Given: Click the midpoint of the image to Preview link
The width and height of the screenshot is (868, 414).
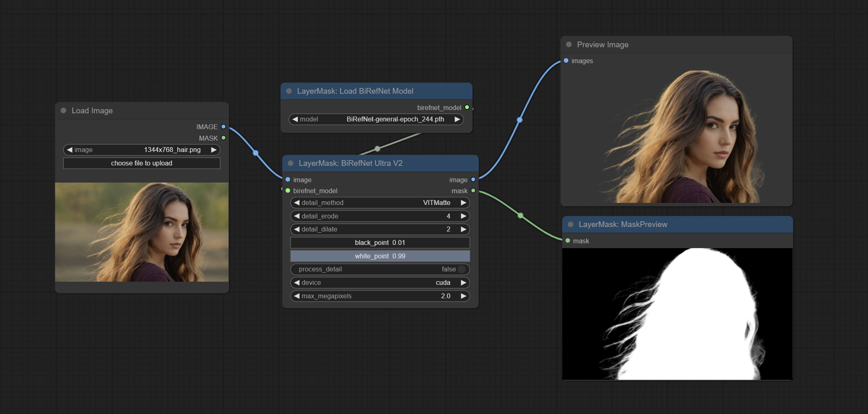Looking at the screenshot, I should 520,120.
